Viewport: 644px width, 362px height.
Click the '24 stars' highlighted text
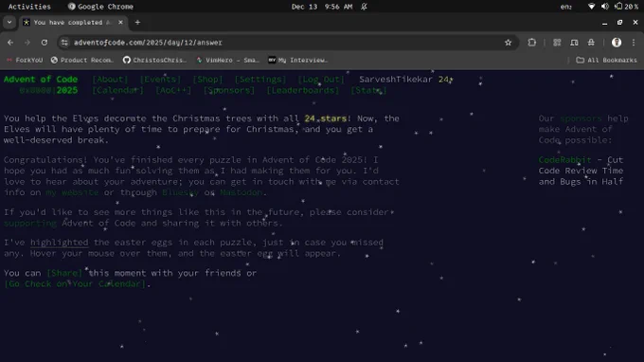[325, 118]
